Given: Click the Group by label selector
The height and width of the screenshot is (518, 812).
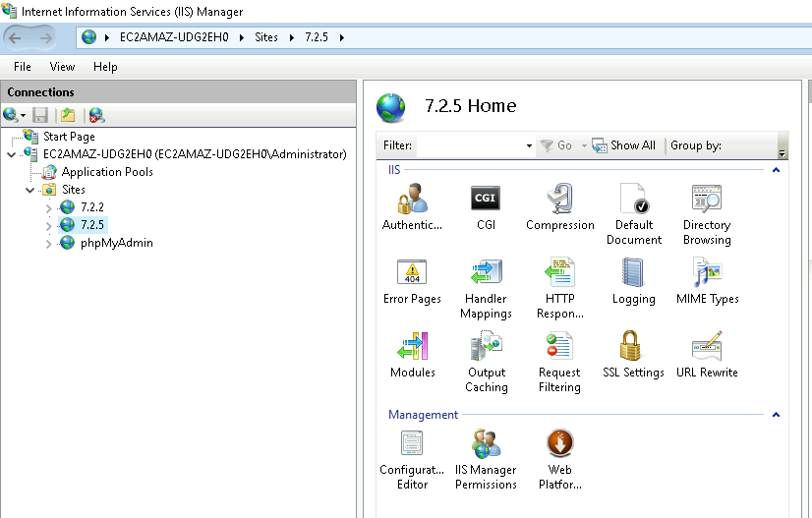Looking at the screenshot, I should click(695, 145).
